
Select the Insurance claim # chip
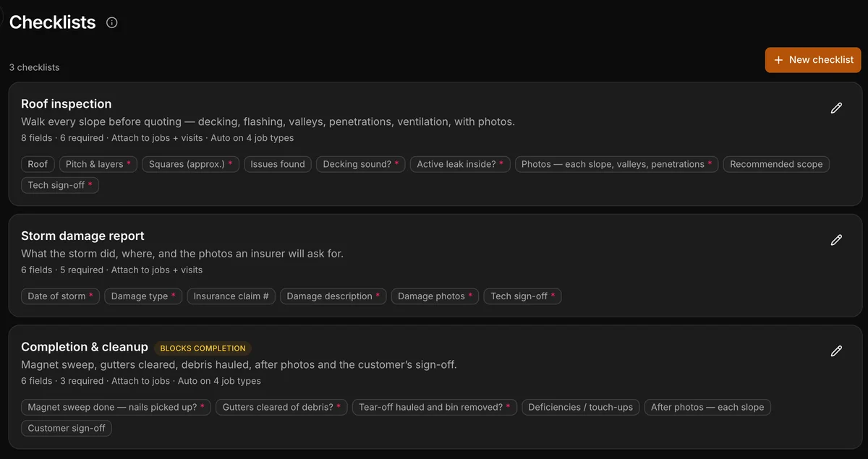231,296
